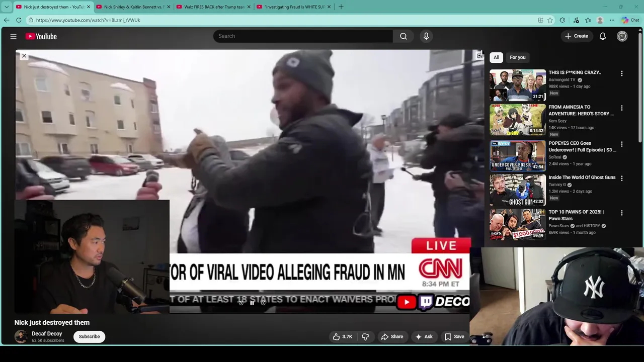Rewind the video with the back-skip icon
644x362 pixels.
(241, 303)
